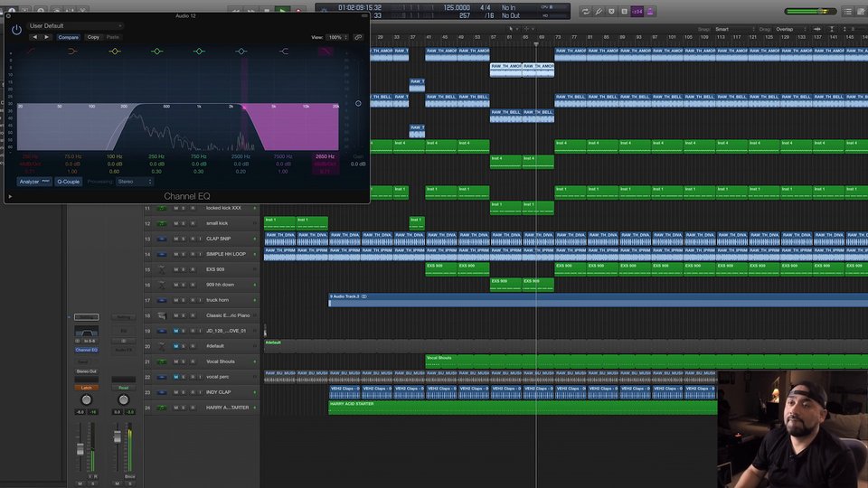Toggle the metronome button
The image size is (868, 488).
[650, 11]
